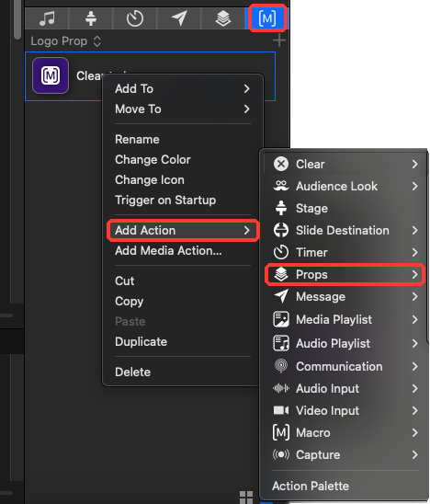The height and width of the screenshot is (504, 430).
Task: Expand the Timer submenu arrow
Action: 414,252
